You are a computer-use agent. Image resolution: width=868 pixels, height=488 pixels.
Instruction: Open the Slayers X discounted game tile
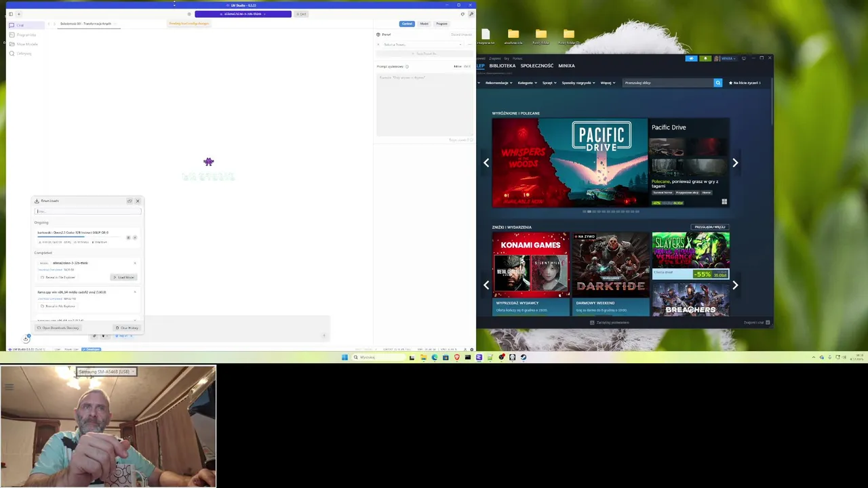(x=691, y=256)
